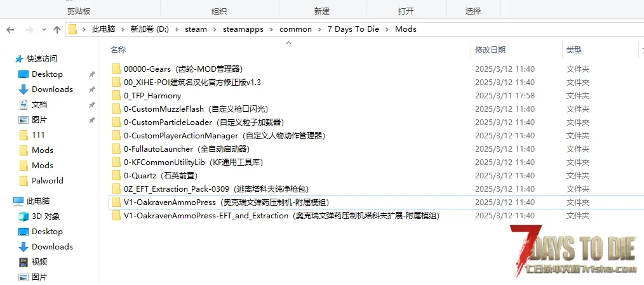The width and height of the screenshot is (644, 285).
Task: Go up one folder level arrow
Action: (x=57, y=30)
